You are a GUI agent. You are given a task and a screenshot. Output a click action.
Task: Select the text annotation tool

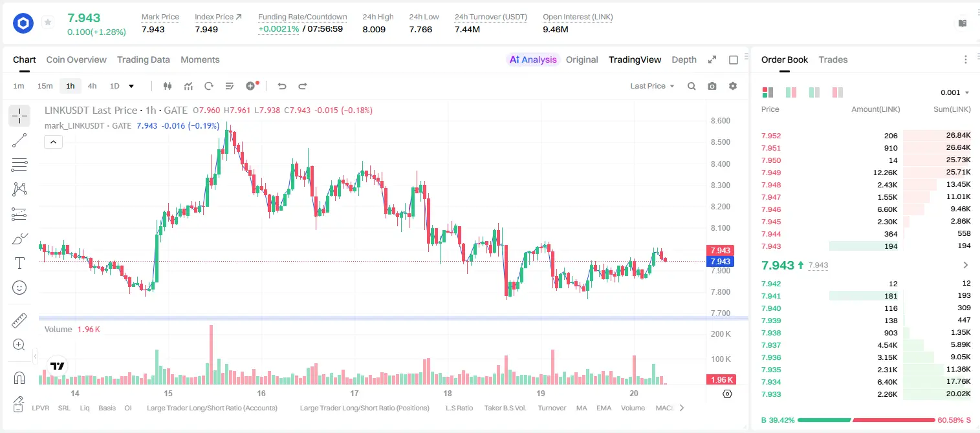19,263
